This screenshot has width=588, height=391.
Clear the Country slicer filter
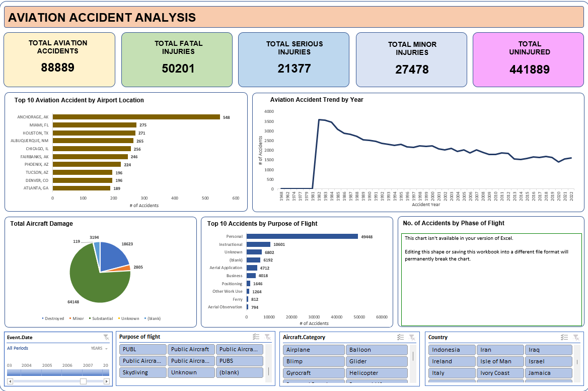576,337
